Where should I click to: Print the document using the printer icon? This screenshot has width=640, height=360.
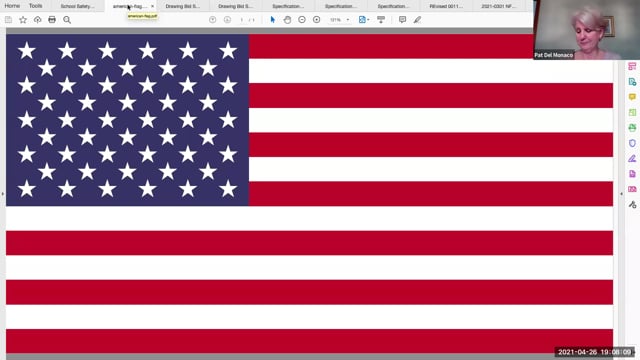(x=52, y=20)
